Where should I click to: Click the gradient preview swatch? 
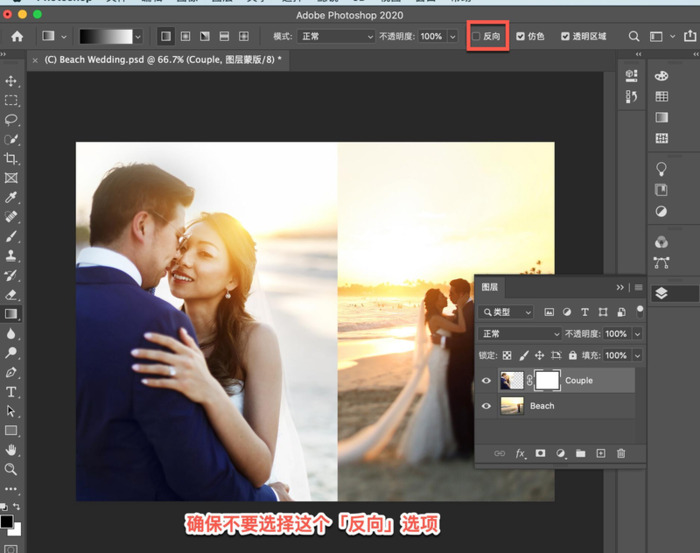tap(106, 37)
